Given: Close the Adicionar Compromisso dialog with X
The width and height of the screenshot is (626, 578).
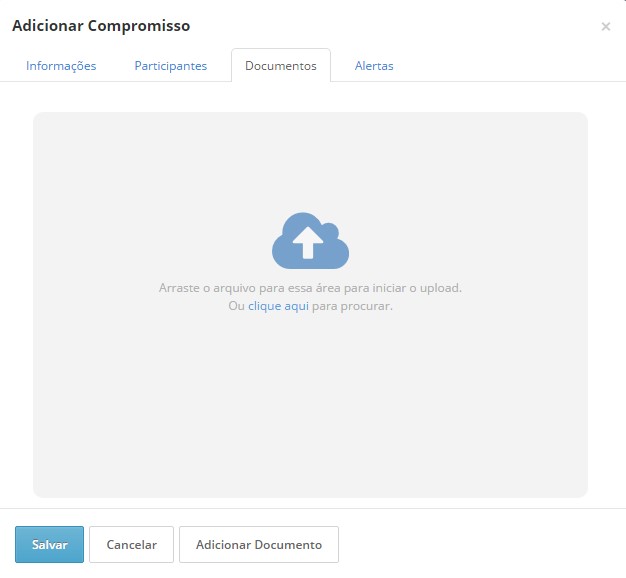Looking at the screenshot, I should coord(605,27).
